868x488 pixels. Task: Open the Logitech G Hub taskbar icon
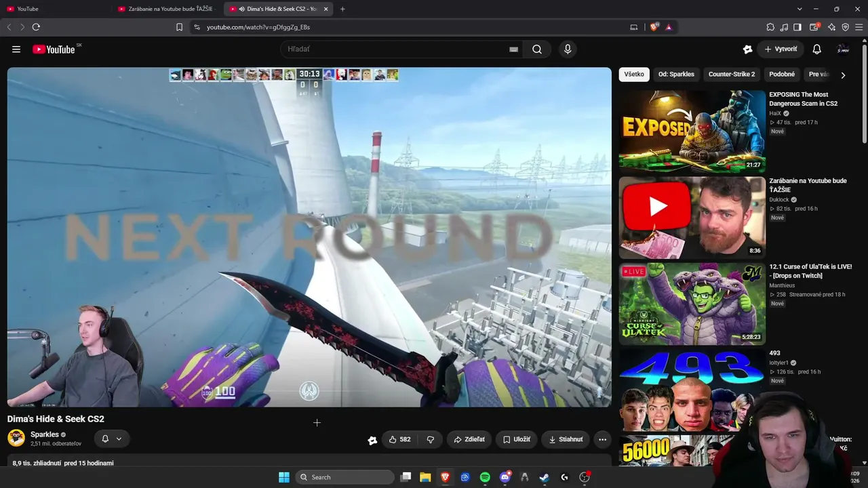564,477
